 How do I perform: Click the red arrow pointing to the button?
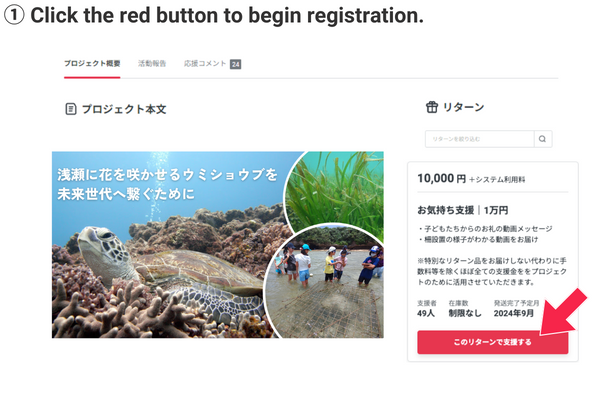point(563,312)
